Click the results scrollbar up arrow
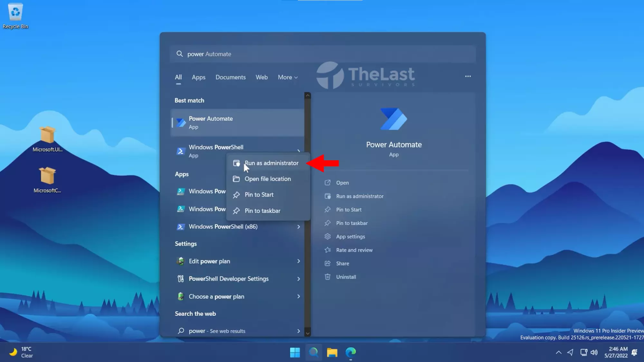The image size is (644, 362). (x=308, y=96)
